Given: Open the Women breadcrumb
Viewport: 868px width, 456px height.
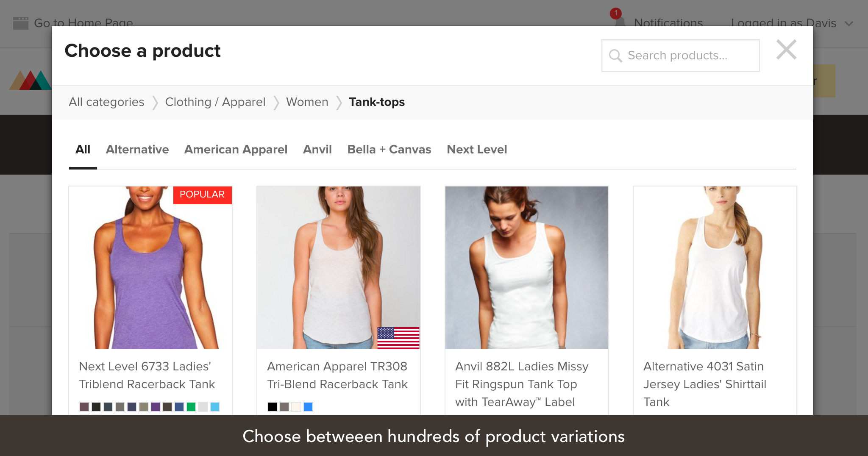Looking at the screenshot, I should (307, 102).
